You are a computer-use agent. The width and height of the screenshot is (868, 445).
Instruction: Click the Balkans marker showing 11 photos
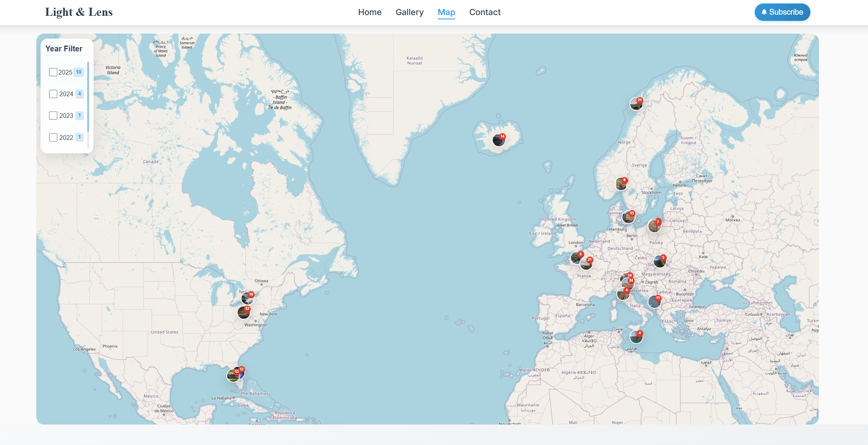654,301
